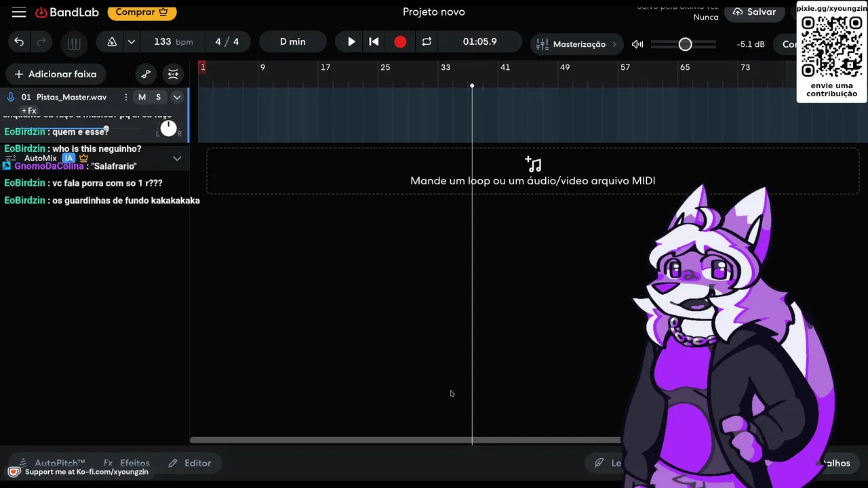Open the Editor tab
The width and height of the screenshot is (868, 488).
190,463
